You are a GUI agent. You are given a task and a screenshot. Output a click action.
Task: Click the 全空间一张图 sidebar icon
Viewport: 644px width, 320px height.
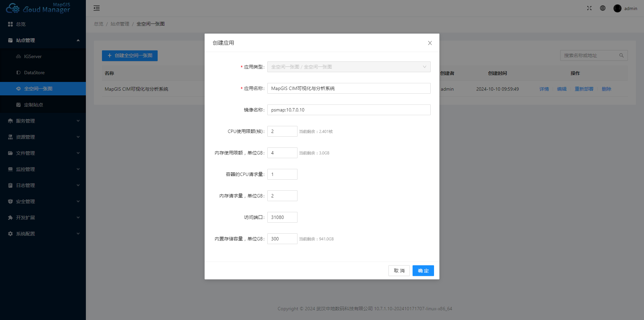coord(18,89)
